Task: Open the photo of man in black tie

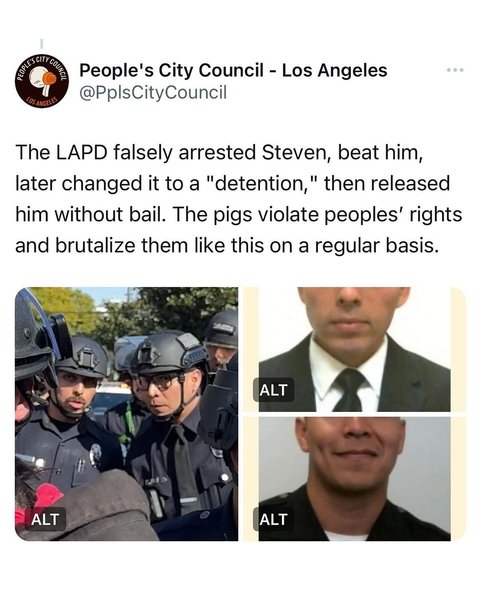Action: coord(355,349)
